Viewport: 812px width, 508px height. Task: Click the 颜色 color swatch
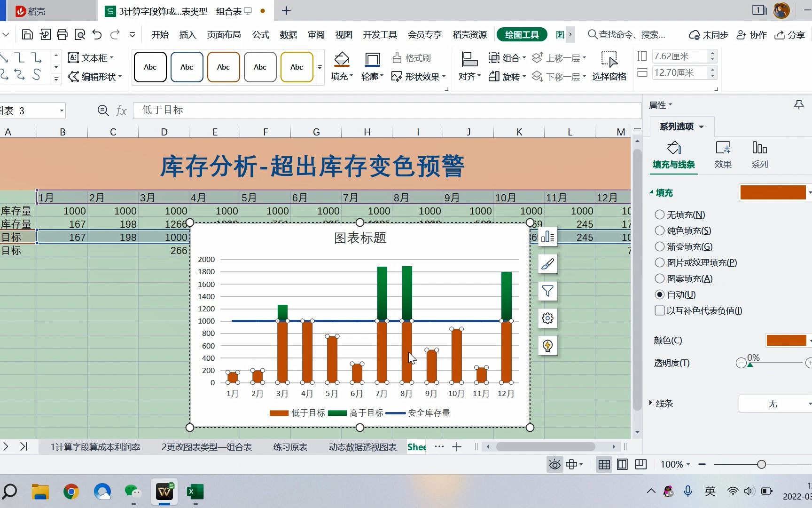point(786,340)
